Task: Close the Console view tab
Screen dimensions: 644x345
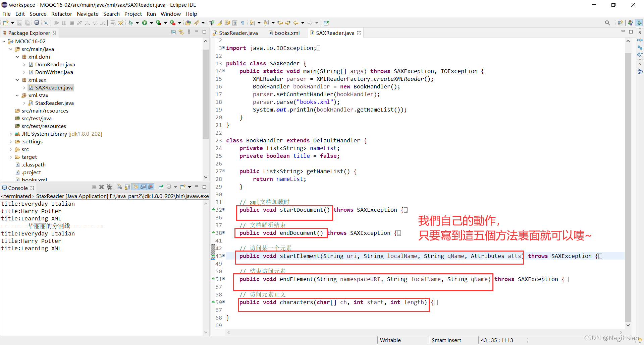Action: [32, 188]
